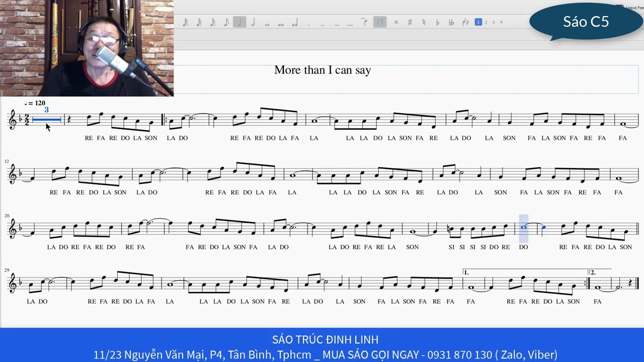Select the 3-bar multimeasure rest
644x362 pixels.
pos(46,119)
